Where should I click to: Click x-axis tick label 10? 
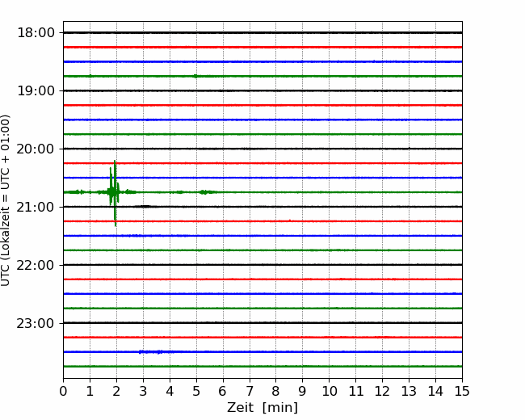click(329, 391)
